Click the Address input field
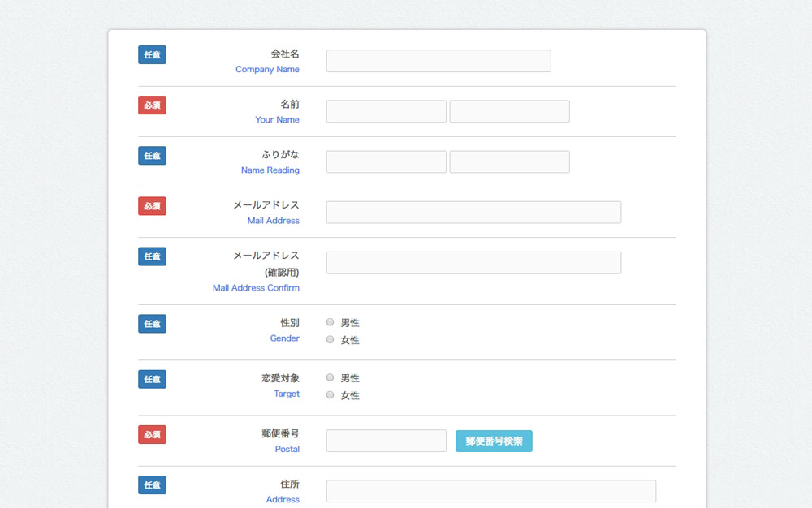This screenshot has width=812, height=508. tap(491, 491)
